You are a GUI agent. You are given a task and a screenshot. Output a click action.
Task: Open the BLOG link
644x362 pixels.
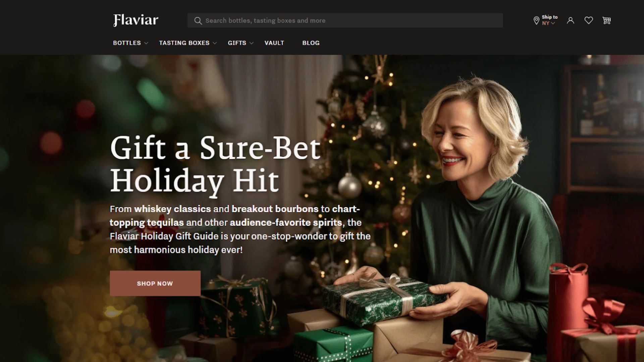coord(311,43)
